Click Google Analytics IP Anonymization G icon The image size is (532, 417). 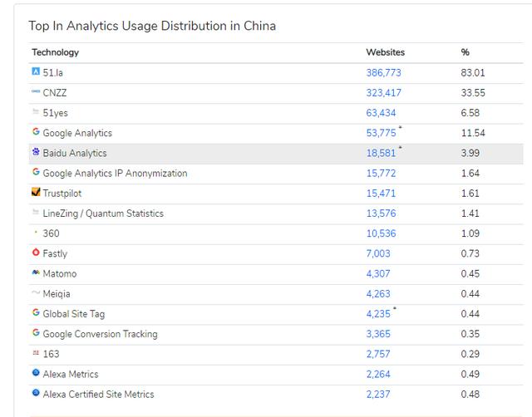[x=36, y=172]
